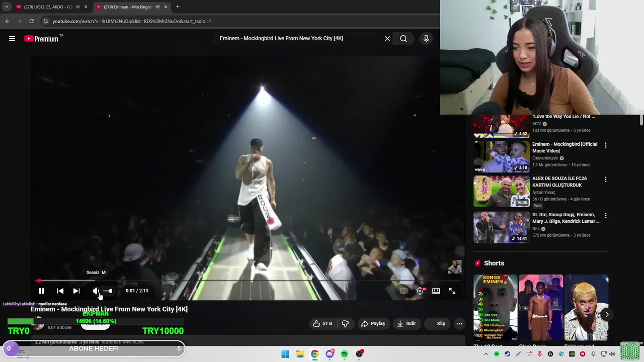This screenshot has height=362, width=644.
Task: Click the İndir download button
Action: click(407, 324)
